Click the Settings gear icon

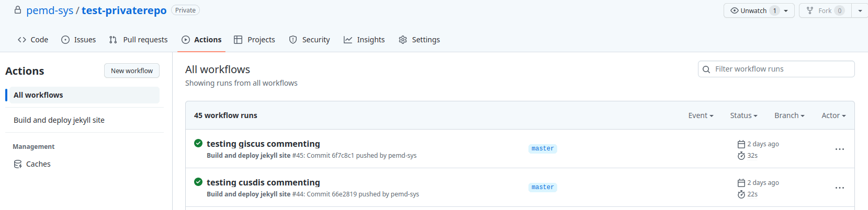click(403, 40)
